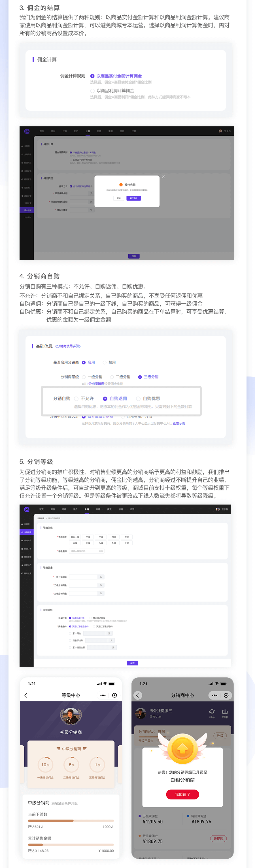The height and width of the screenshot is (868, 255).
Task: Click the 修改商品 button
Action: click(134, 198)
